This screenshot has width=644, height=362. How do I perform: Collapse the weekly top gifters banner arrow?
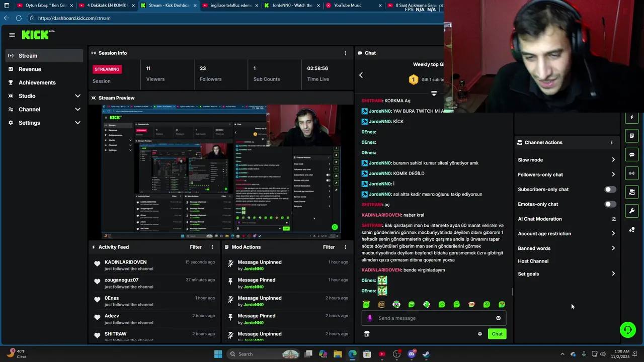(x=434, y=94)
